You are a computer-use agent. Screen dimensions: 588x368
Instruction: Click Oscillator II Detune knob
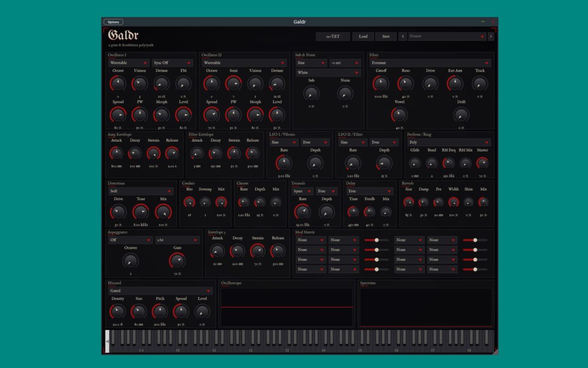point(277,84)
